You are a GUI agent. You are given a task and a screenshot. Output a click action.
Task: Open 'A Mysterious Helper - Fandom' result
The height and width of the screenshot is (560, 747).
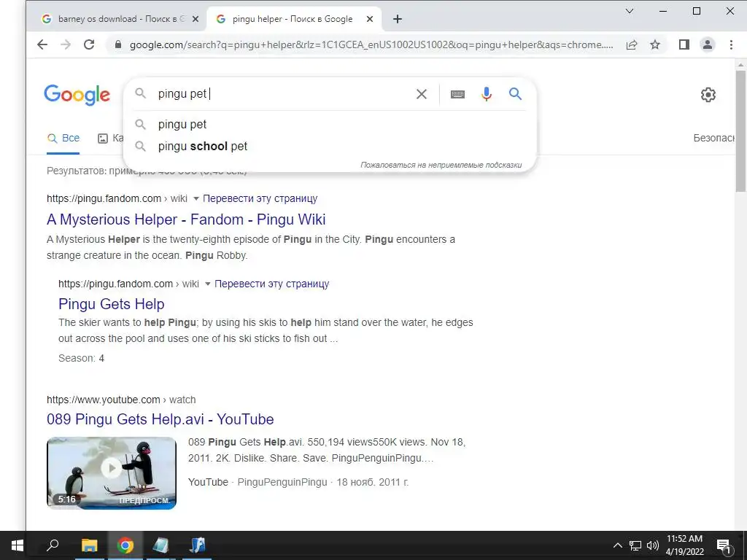click(186, 219)
